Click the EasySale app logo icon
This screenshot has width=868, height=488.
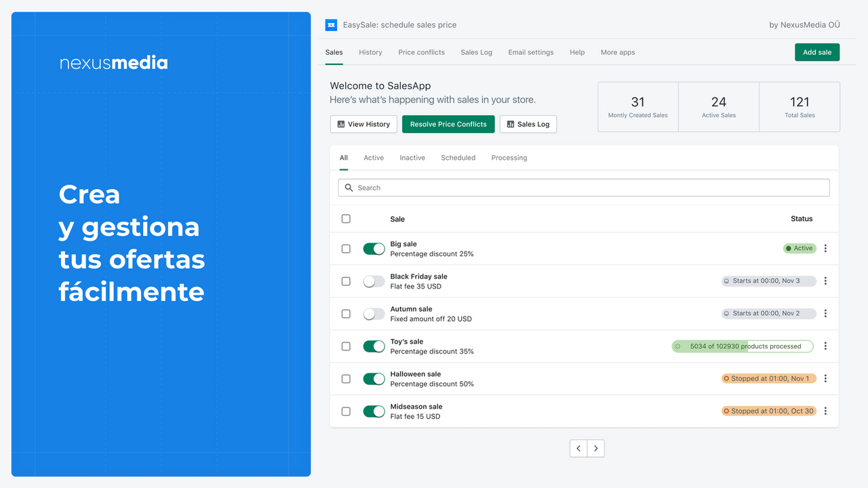[x=331, y=25]
